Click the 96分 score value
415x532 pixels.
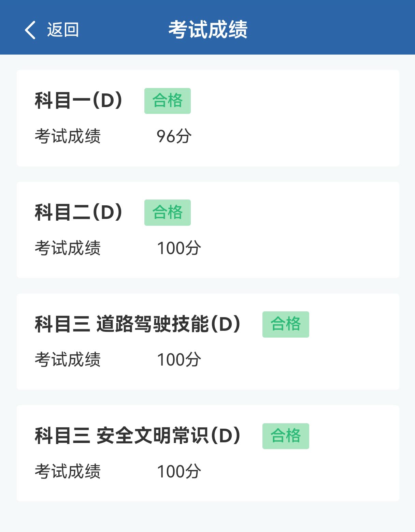pos(174,136)
